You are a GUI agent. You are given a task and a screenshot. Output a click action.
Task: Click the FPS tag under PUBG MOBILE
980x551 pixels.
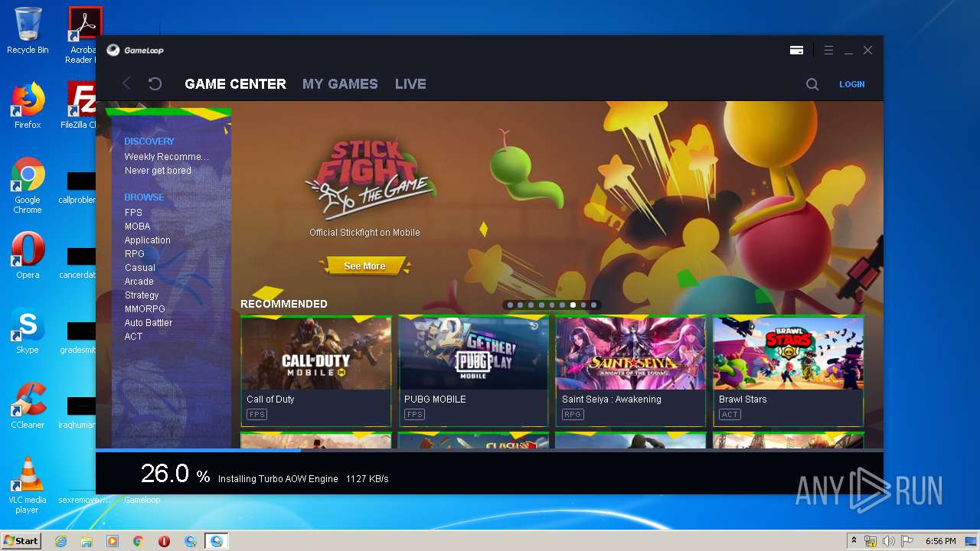[x=414, y=415]
